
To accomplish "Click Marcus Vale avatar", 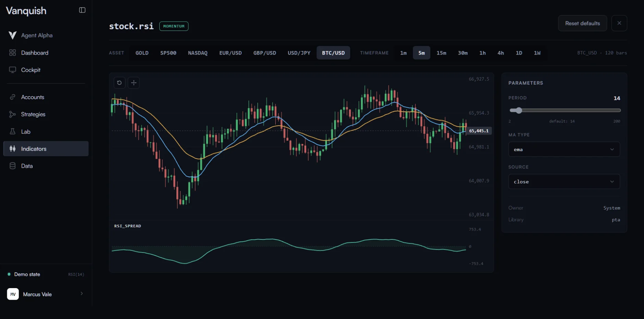I will (13, 294).
